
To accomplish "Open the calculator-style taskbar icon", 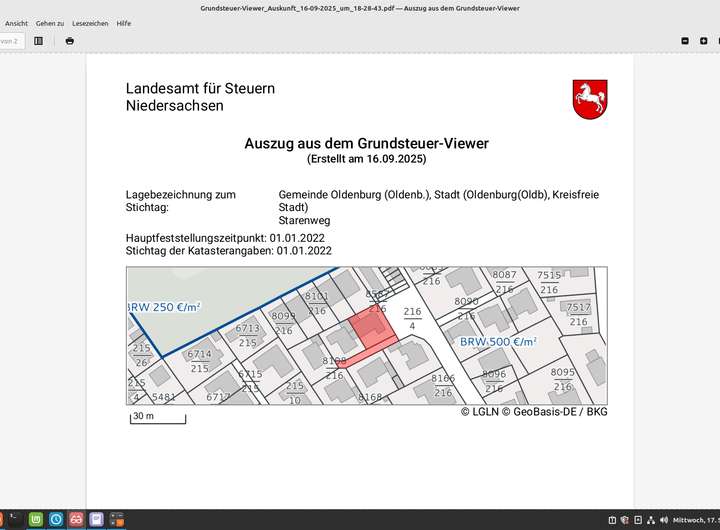I will (116, 520).
